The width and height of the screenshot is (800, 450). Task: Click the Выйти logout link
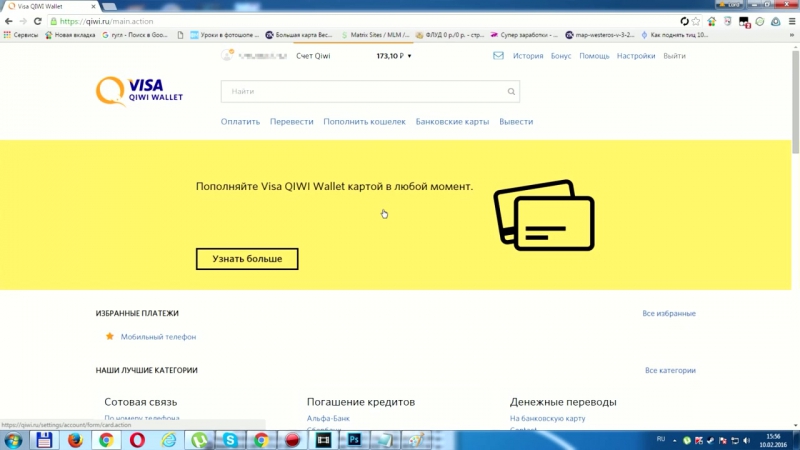tap(674, 56)
